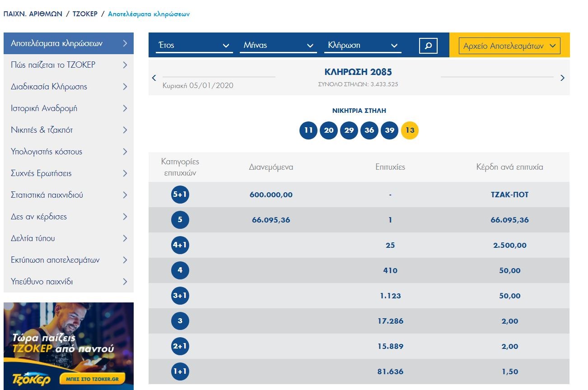Click ΠΑΙΧΝ. ΑΡΙΘΜΩΝ breadcrumb link

[x=32, y=14]
